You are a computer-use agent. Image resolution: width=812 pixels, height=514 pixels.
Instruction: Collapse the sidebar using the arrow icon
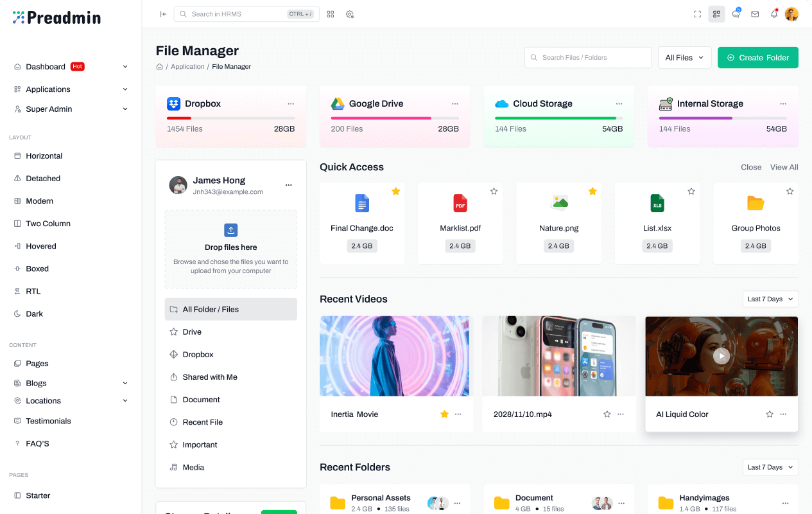[163, 13]
